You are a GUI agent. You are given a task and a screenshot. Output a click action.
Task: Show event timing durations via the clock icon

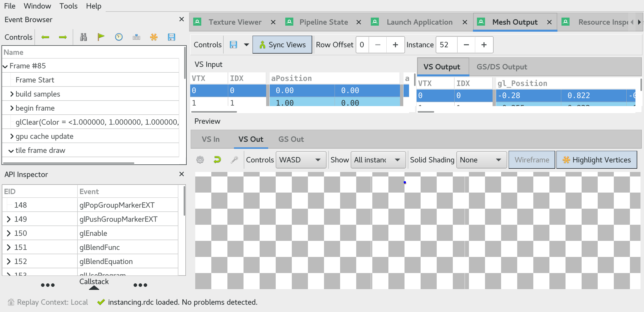118,37
